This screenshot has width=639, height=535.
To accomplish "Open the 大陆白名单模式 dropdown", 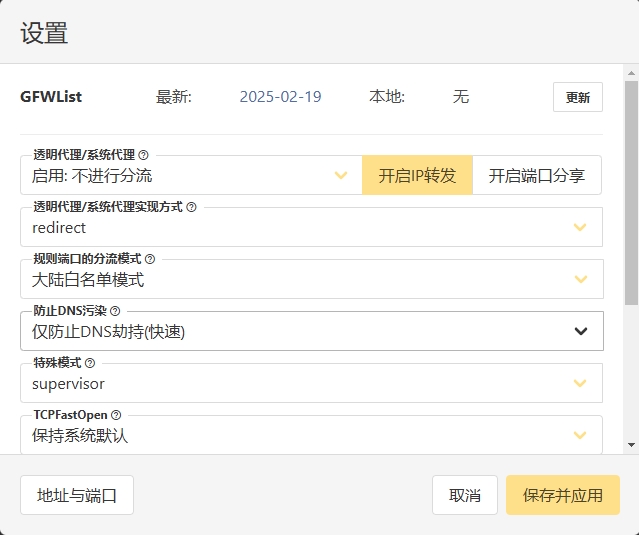I will point(311,280).
